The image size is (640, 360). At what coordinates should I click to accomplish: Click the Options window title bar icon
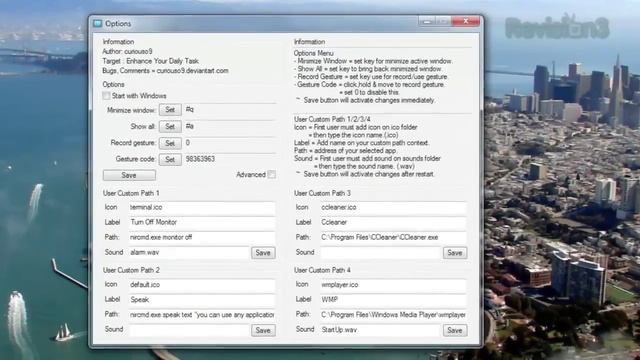(98, 24)
